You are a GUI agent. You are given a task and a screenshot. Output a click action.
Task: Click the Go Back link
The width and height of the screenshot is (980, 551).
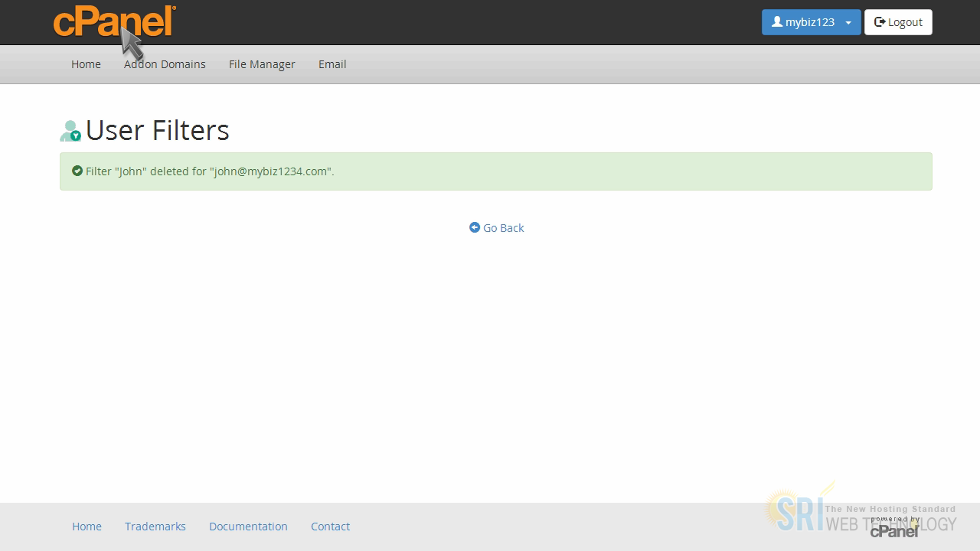(x=497, y=227)
